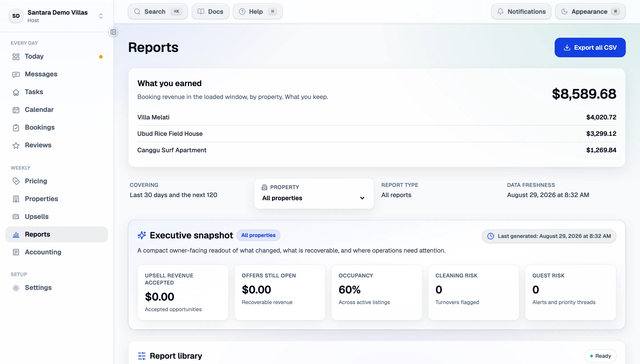
Task: Open the Messages page in sidebar
Action: point(57,74)
